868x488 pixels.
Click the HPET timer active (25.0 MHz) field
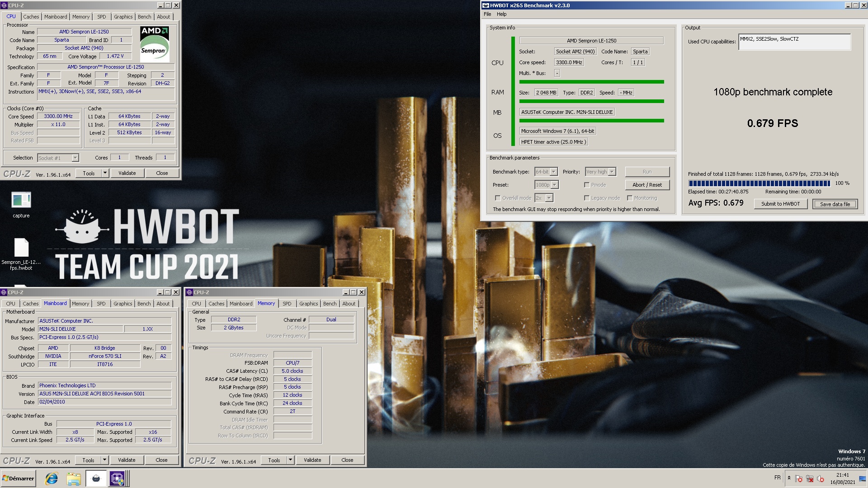pyautogui.click(x=553, y=142)
